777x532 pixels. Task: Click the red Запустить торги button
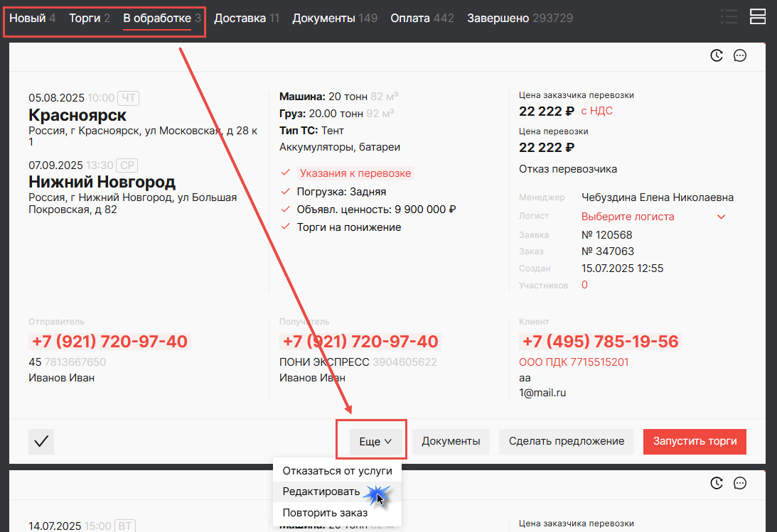(695, 441)
